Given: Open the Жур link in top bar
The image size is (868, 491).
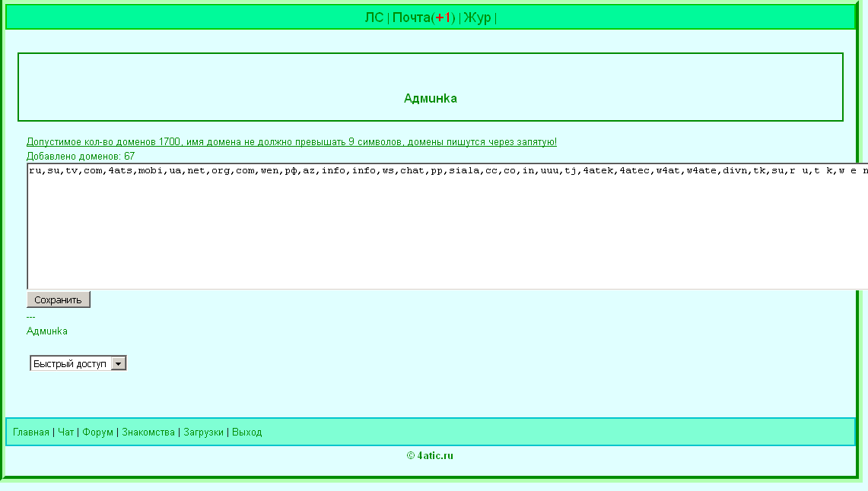Looking at the screenshot, I should click(x=478, y=17).
